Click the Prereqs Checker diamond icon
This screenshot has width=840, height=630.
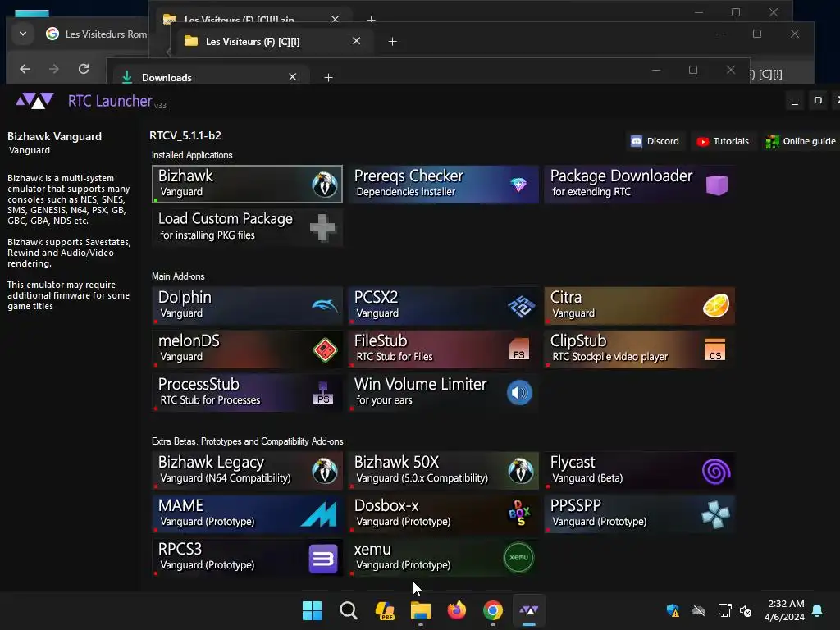(x=518, y=185)
